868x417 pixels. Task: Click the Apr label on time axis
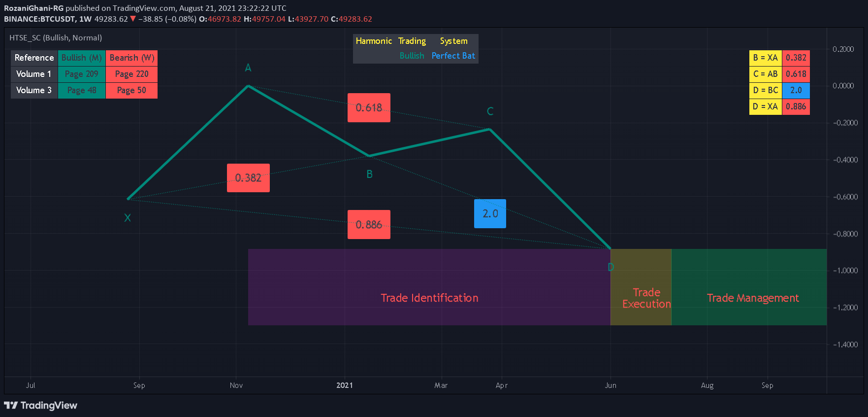pos(502,385)
